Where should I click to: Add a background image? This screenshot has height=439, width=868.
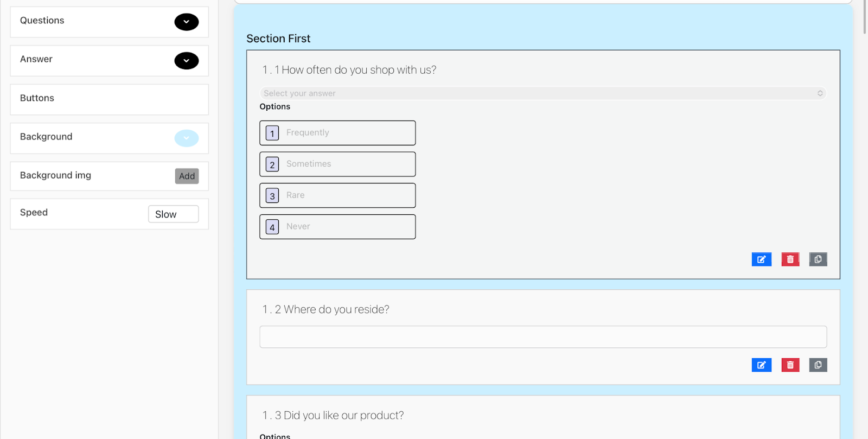(x=187, y=176)
